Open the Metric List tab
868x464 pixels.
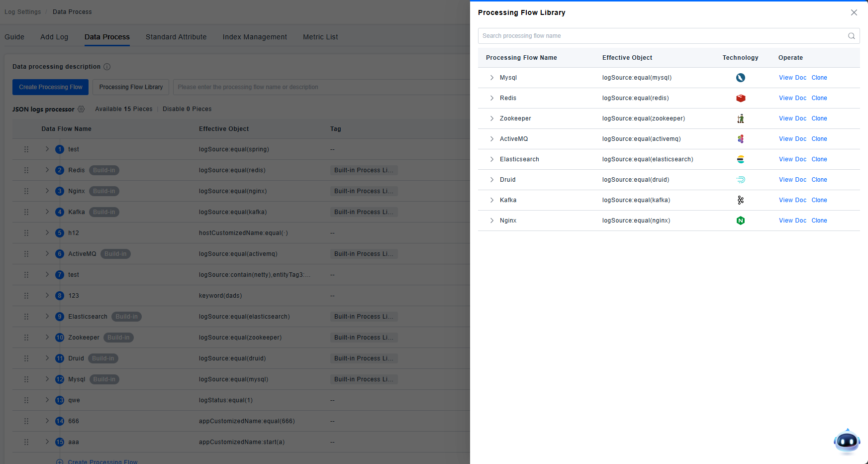[x=320, y=37]
